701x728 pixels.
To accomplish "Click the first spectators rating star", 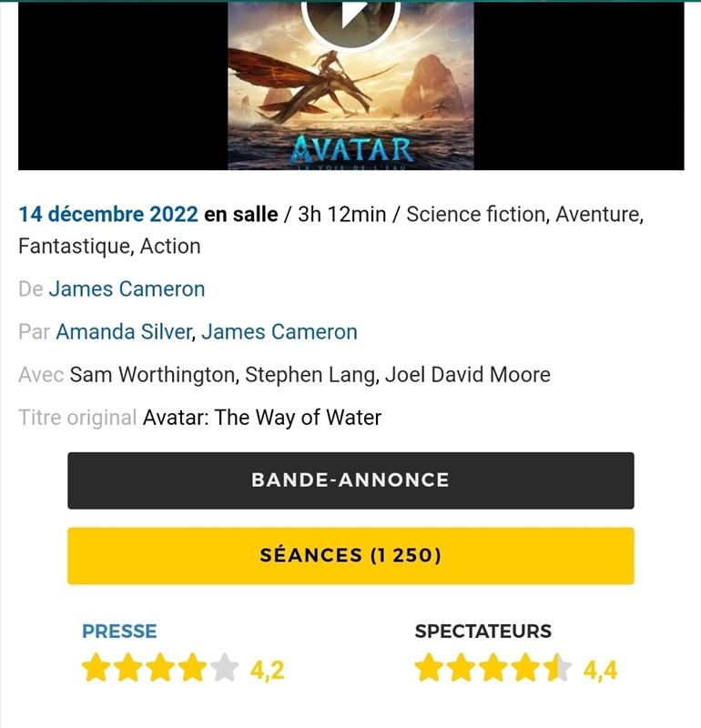I will (x=429, y=670).
